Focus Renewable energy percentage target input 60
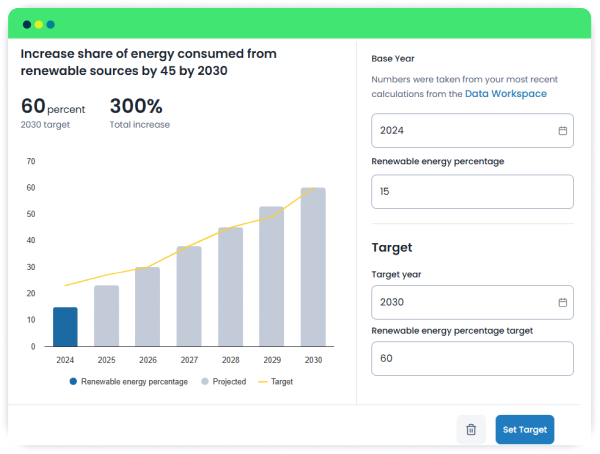 pyautogui.click(x=472, y=359)
